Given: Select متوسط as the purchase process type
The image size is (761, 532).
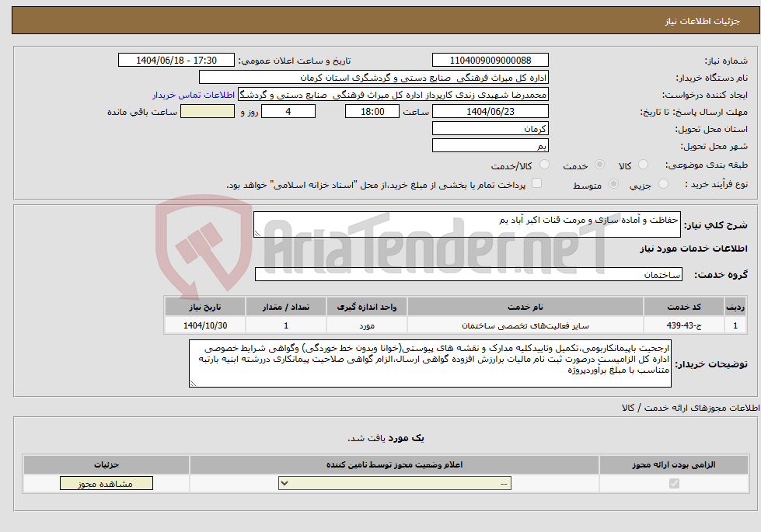Looking at the screenshot, I should [613, 182].
